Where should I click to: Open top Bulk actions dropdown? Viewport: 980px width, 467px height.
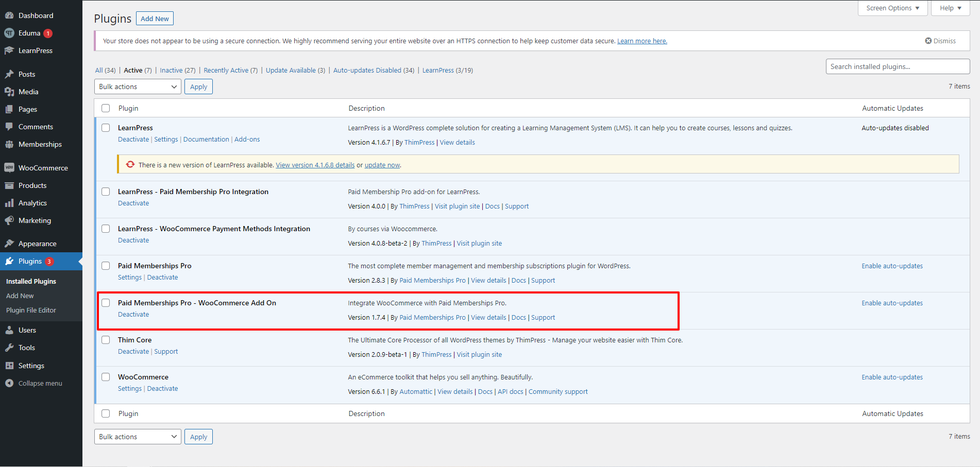(138, 87)
